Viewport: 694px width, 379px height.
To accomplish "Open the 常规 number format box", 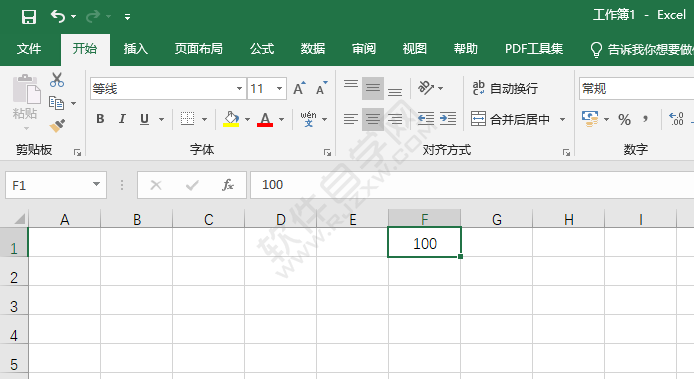I will [636, 89].
